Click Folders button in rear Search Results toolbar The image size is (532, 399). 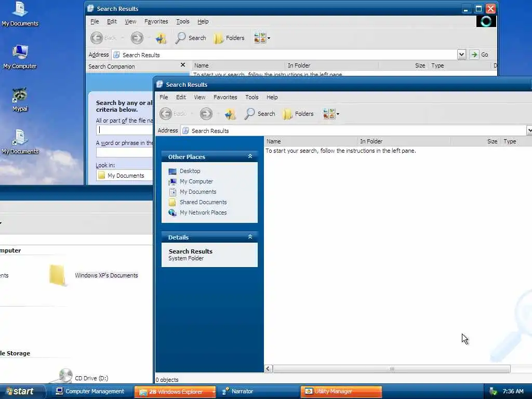229,38
